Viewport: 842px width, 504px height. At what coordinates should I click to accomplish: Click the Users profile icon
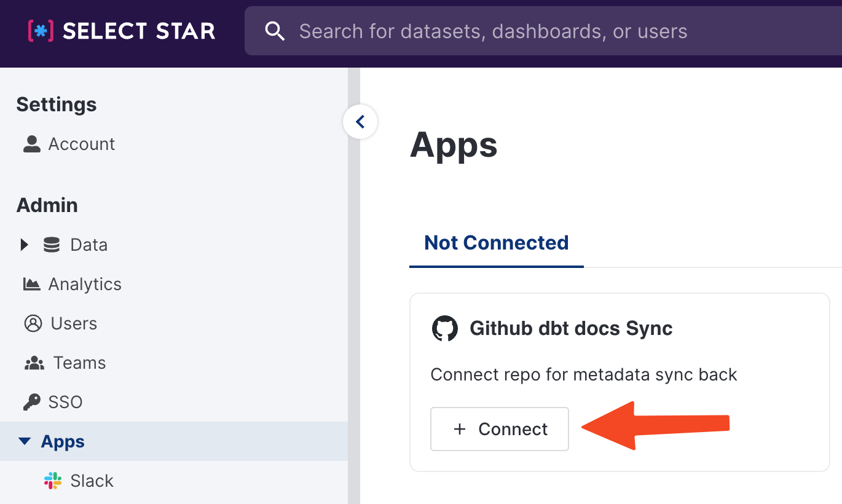(33, 323)
